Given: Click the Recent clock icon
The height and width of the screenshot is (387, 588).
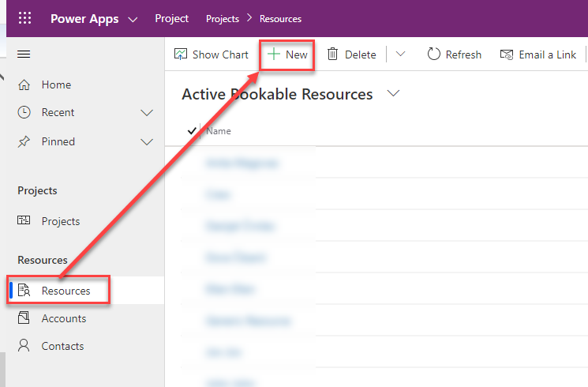Looking at the screenshot, I should click(x=24, y=113).
